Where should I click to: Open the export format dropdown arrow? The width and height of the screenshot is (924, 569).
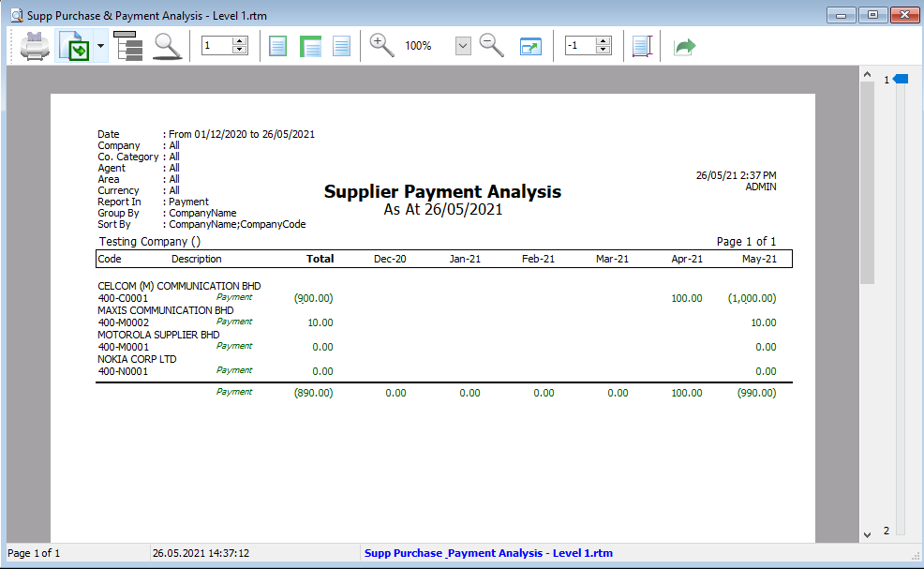click(100, 45)
